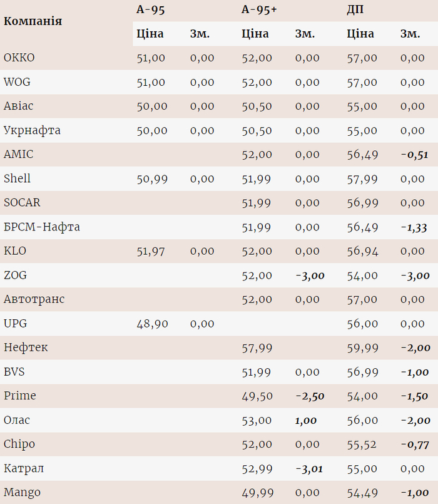Click the Mango company name
Screen dimensions: 438x504
pos(22,492)
